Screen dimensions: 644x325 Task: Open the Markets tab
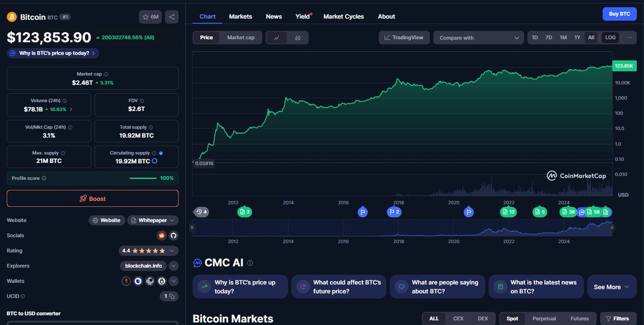click(240, 17)
